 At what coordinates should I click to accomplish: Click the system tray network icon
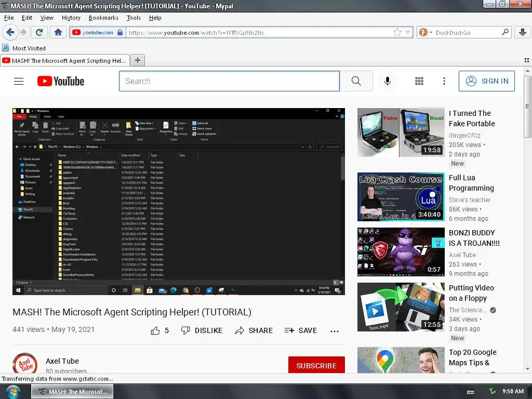click(493, 391)
